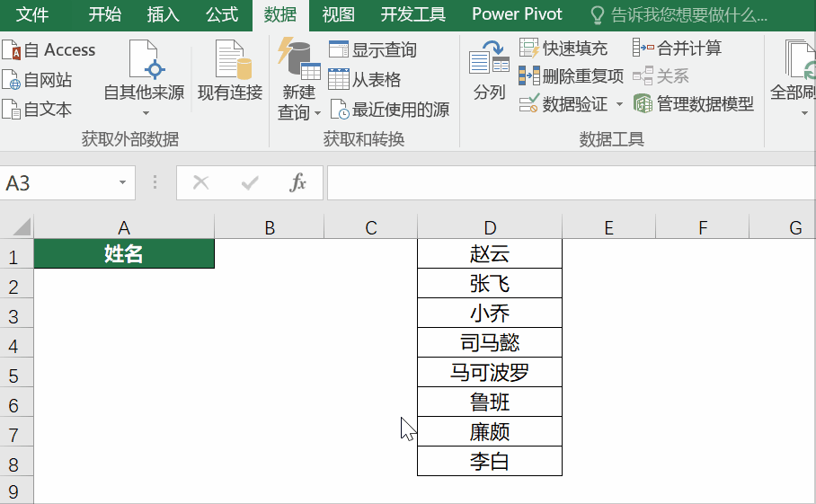This screenshot has height=504, width=816.
Task: Select cell containing 李白
Action: click(x=490, y=462)
